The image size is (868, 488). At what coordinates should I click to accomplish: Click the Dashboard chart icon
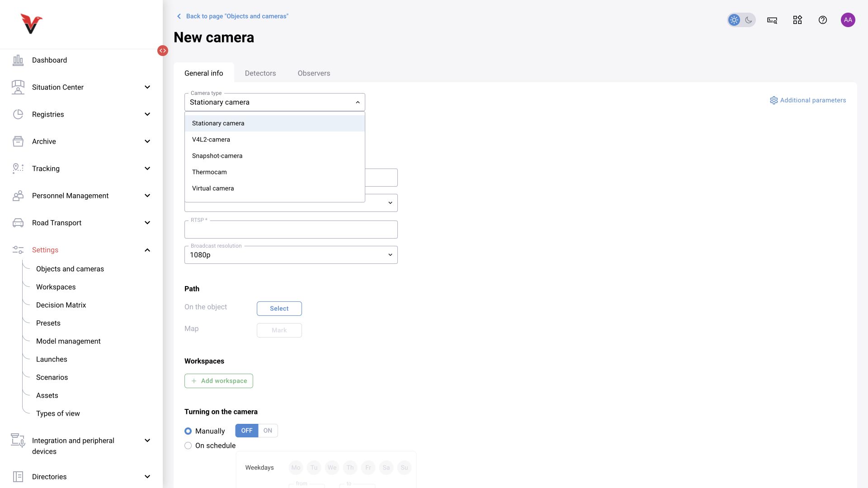coord(18,60)
